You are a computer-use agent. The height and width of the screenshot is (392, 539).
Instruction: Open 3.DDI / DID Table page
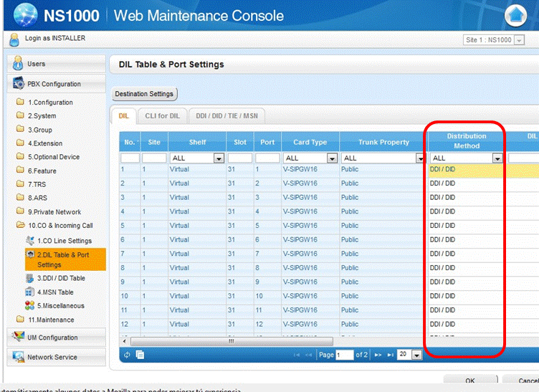[x=60, y=278]
